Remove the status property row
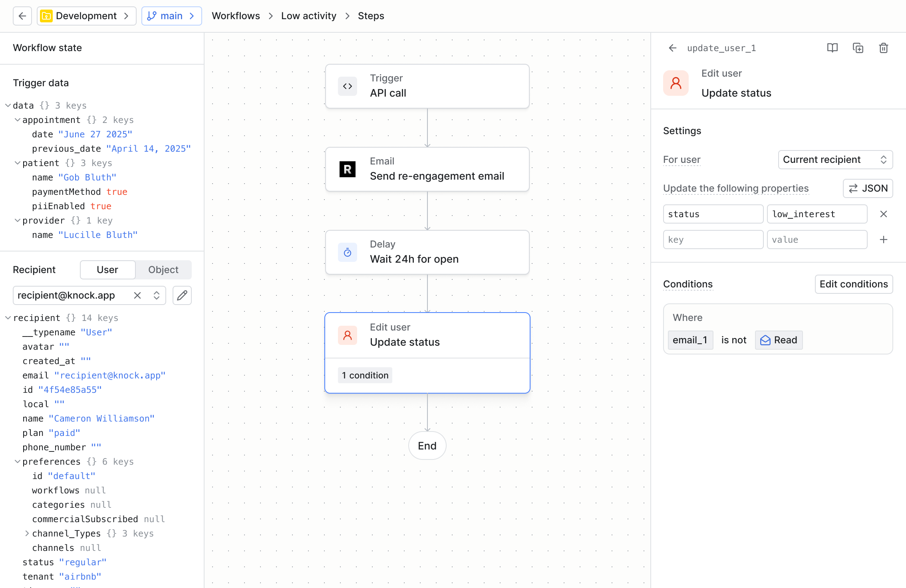 [883, 214]
